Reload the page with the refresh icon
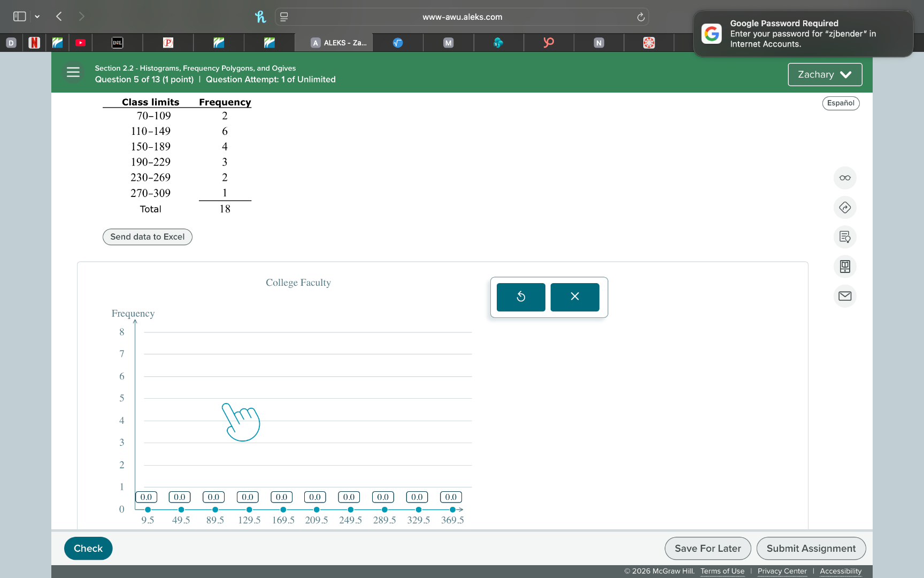This screenshot has height=578, width=924. [640, 17]
